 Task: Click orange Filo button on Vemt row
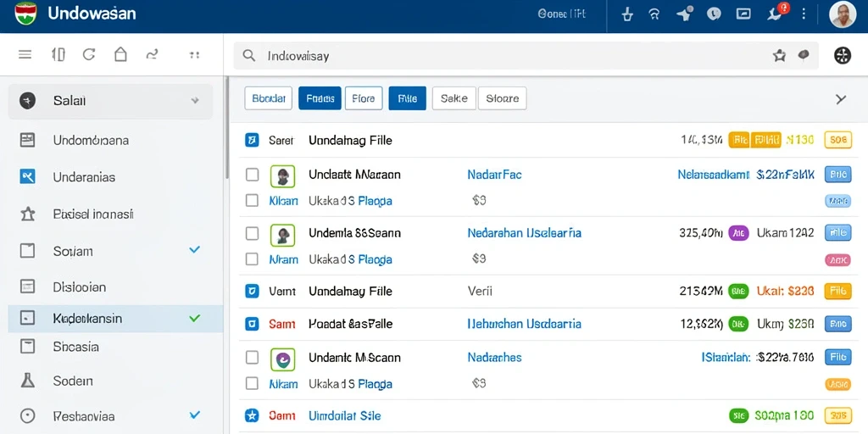click(x=838, y=291)
